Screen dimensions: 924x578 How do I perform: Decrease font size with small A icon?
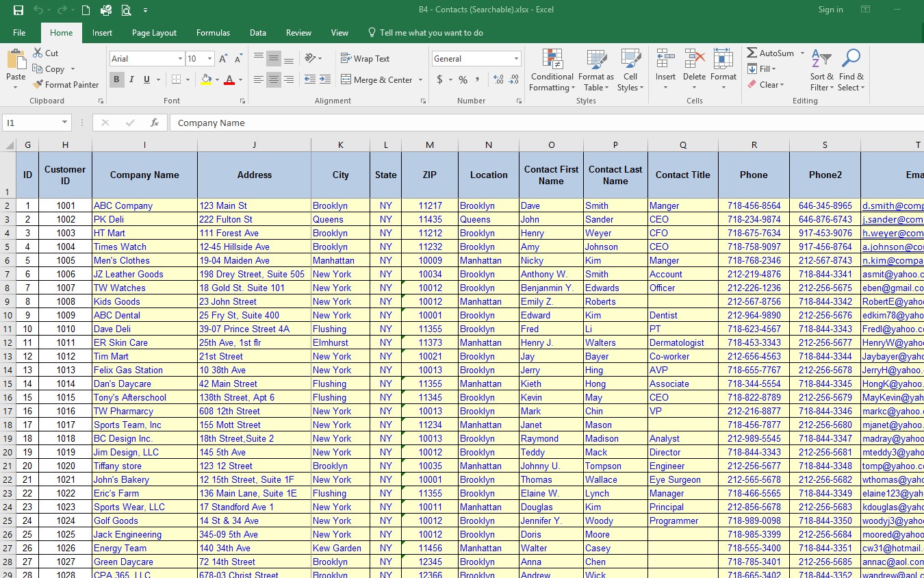(238, 59)
